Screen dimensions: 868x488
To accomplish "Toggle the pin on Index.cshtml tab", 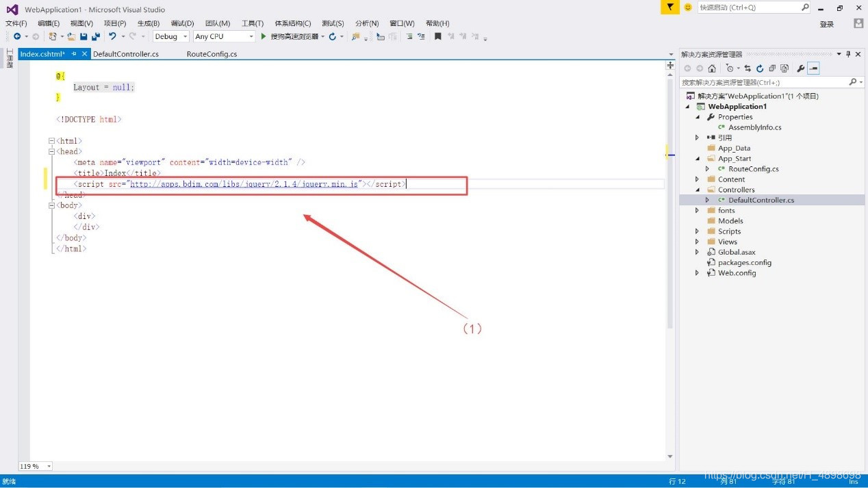I will tap(74, 54).
